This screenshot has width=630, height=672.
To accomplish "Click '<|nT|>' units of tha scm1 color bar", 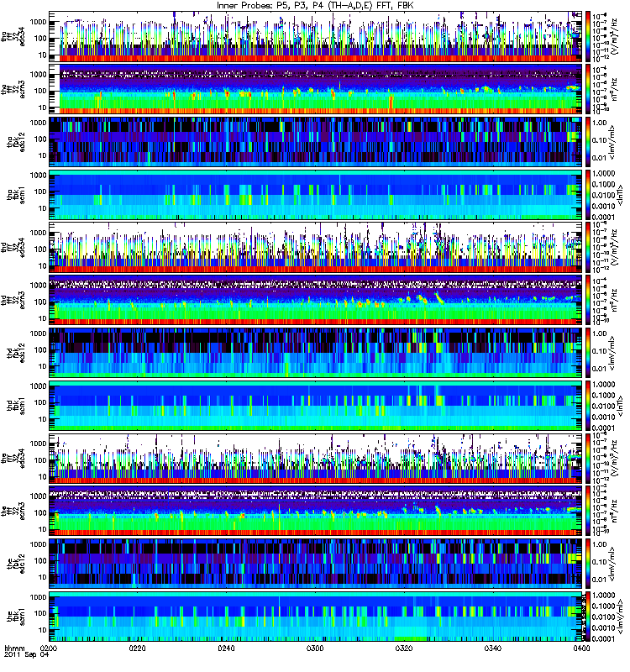I will pyautogui.click(x=618, y=195).
